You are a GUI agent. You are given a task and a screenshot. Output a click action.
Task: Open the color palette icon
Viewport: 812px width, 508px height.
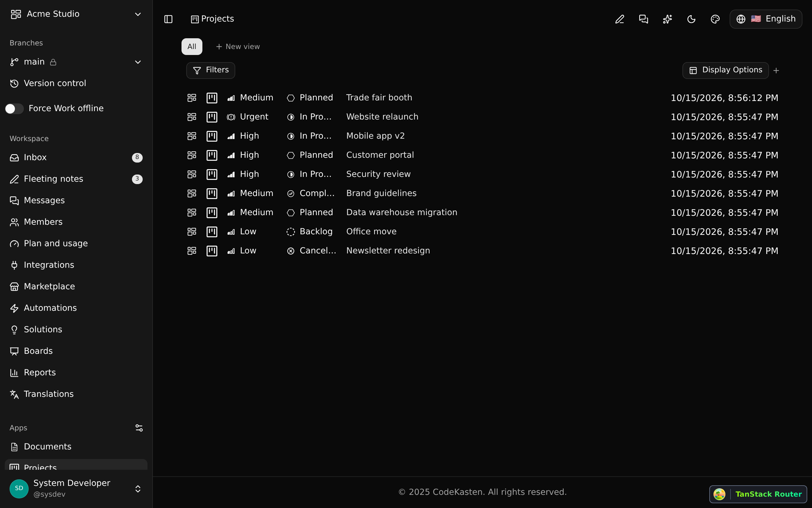tap(715, 19)
